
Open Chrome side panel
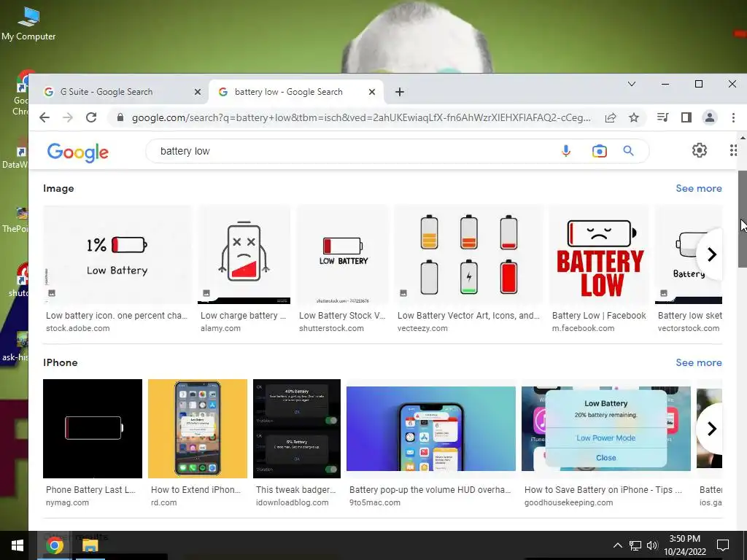tap(686, 117)
